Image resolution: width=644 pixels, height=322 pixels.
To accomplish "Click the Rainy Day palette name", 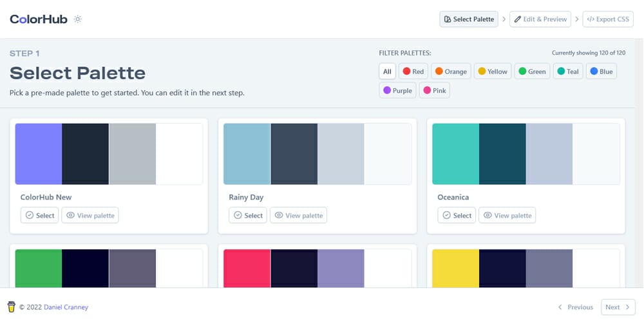I will [246, 197].
